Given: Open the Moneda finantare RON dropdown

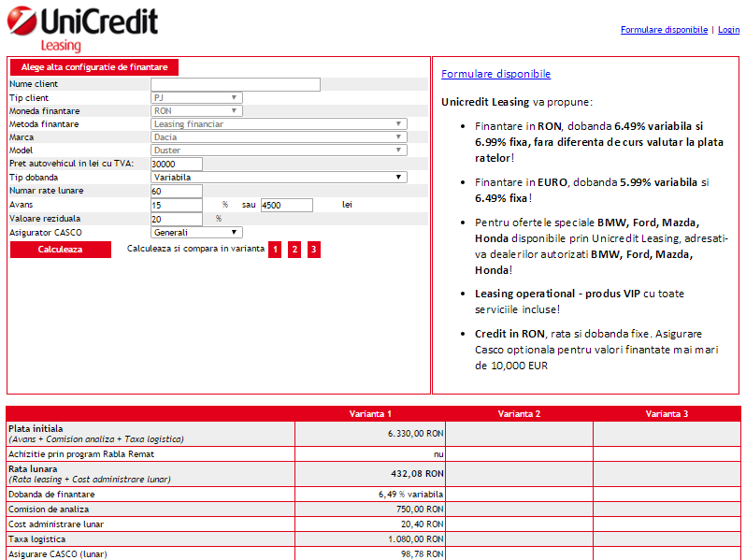Looking at the screenshot, I should 196,111.
